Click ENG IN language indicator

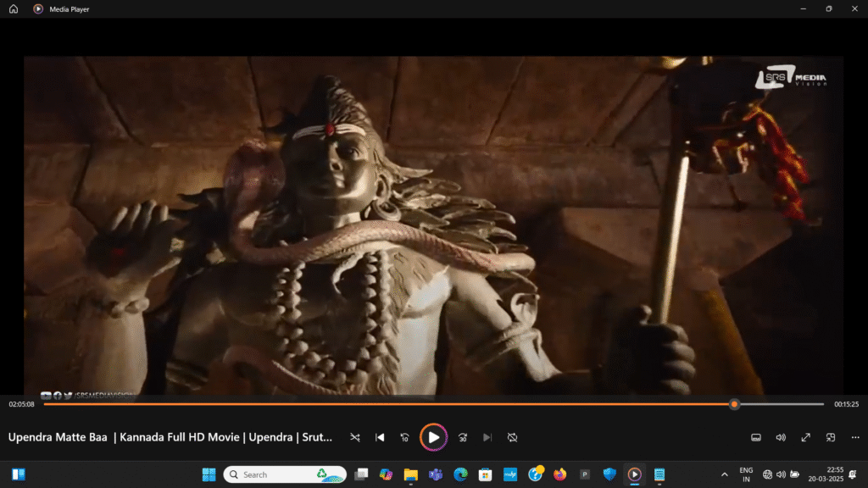(746, 474)
